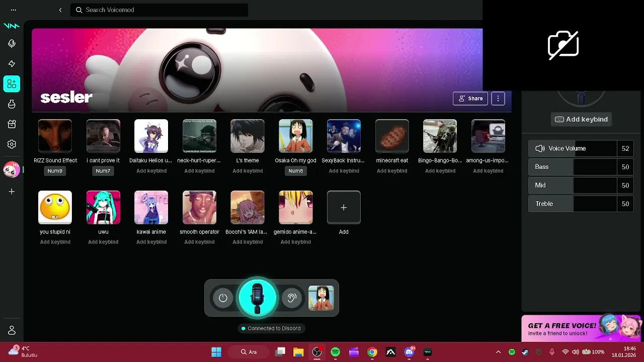Open the lightning bolt sidebar section
This screenshot has height=362, width=644.
pyautogui.click(x=12, y=64)
